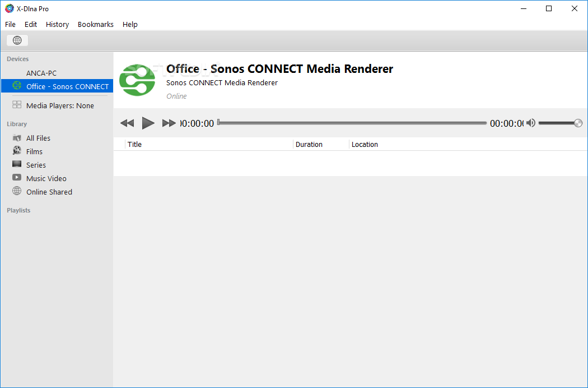The image size is (588, 388).
Task: Click the Online Shared globe icon
Action: pos(17,191)
